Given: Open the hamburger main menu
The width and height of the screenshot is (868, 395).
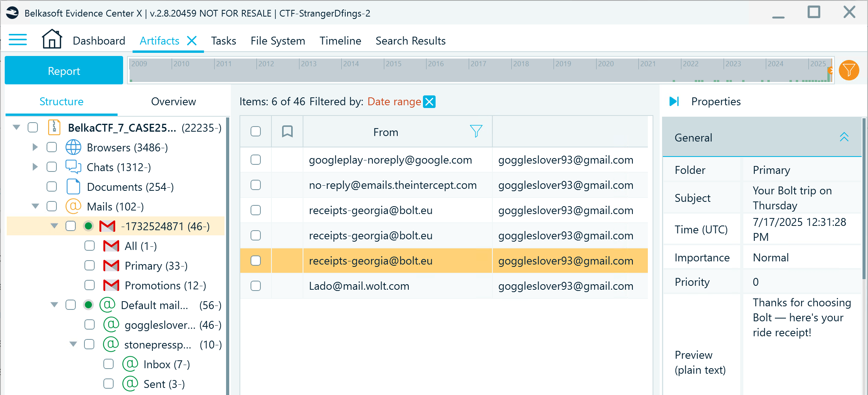Looking at the screenshot, I should [18, 40].
